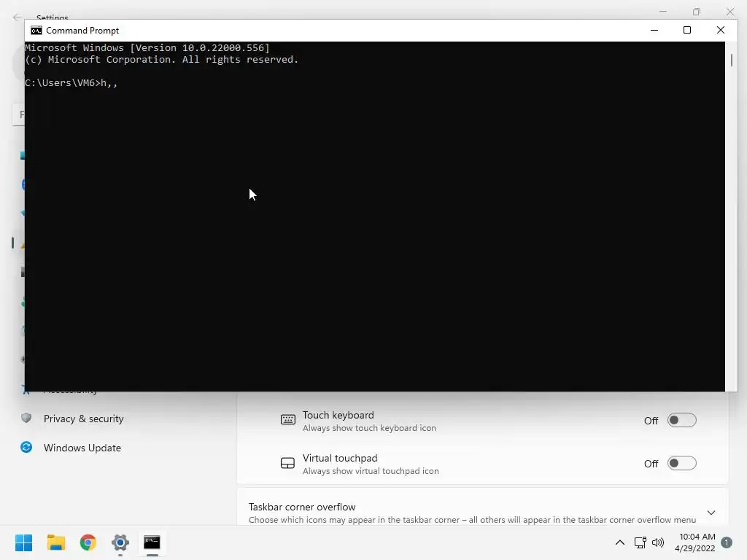Screen dimensions: 747x560
Task: Close the Command Prompt window
Action: pos(721,30)
